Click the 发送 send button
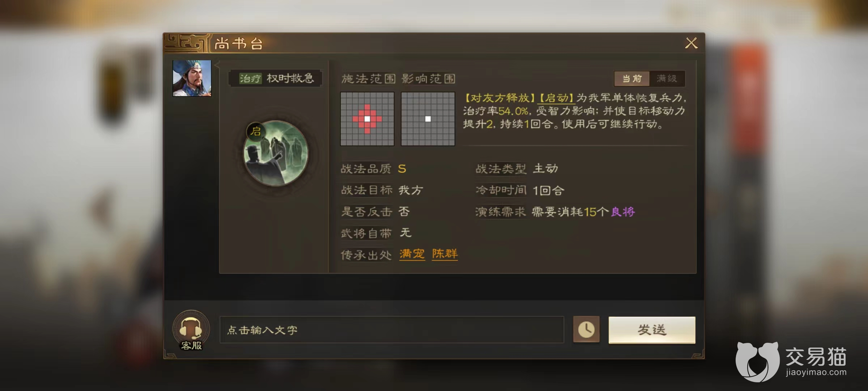 (652, 330)
